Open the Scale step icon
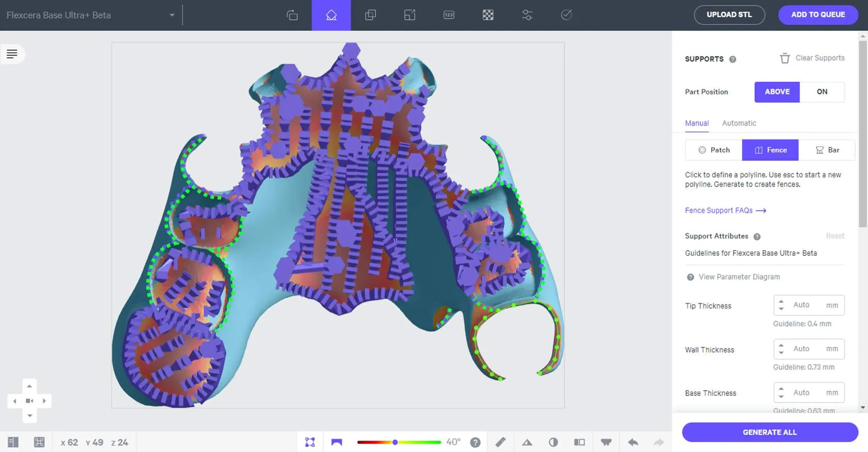 click(410, 15)
